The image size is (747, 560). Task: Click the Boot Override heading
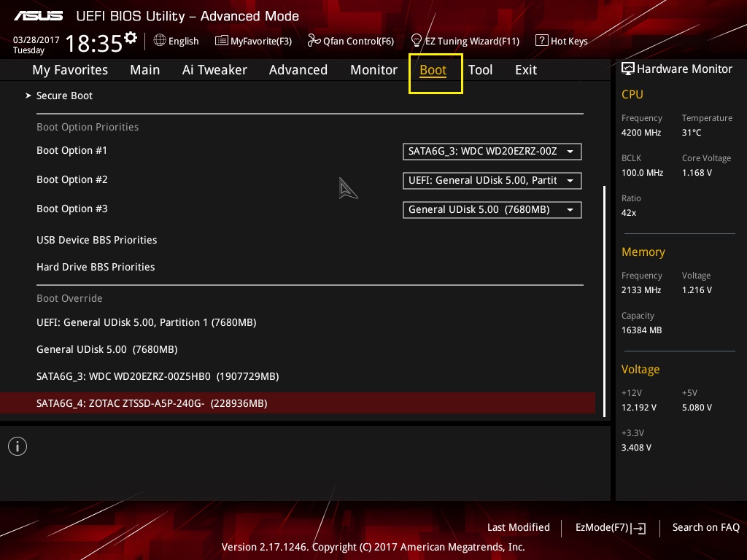click(69, 298)
